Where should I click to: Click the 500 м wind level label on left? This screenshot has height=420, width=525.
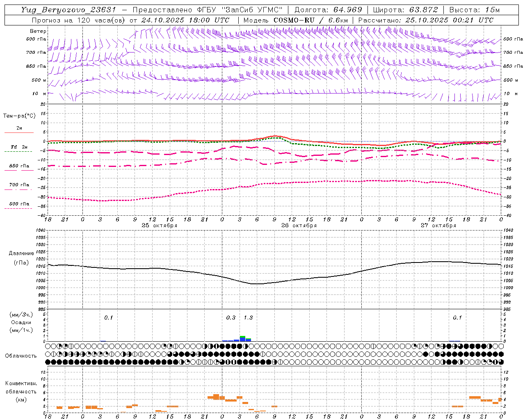(39, 80)
